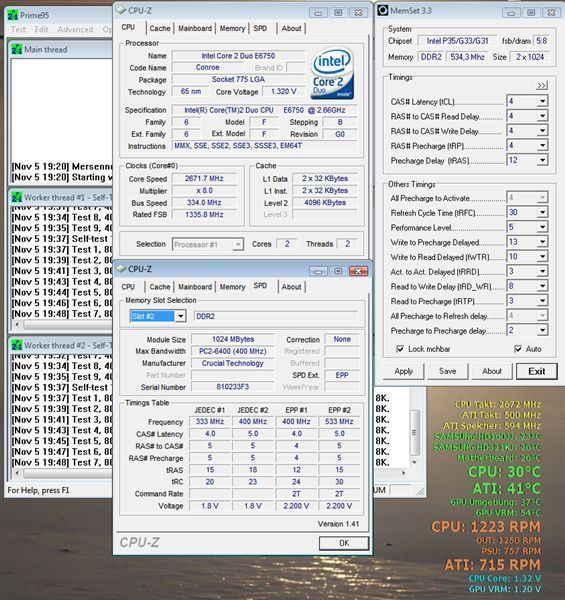Open the Edit menu in Prime95

41,29
